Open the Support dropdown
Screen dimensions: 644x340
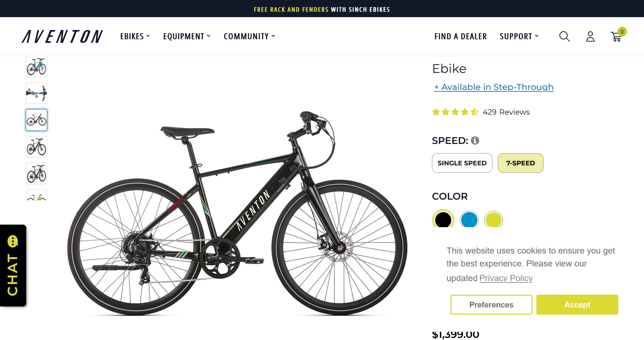(x=519, y=36)
